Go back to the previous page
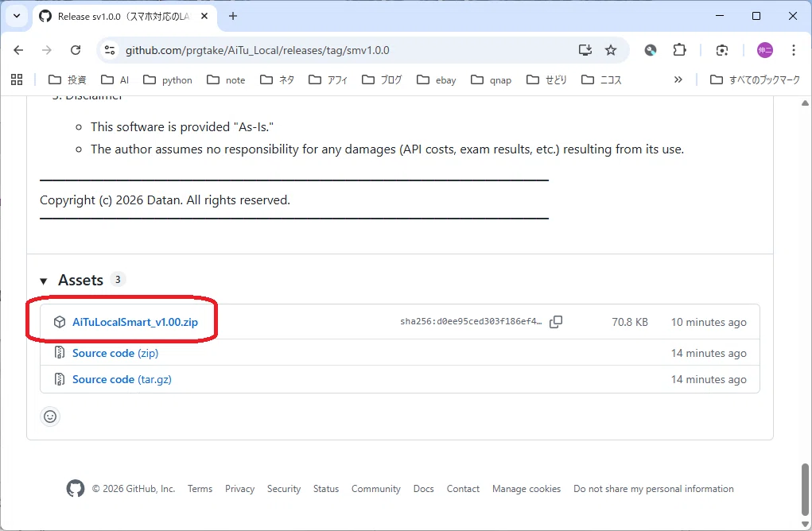The width and height of the screenshot is (812, 531). coord(18,50)
